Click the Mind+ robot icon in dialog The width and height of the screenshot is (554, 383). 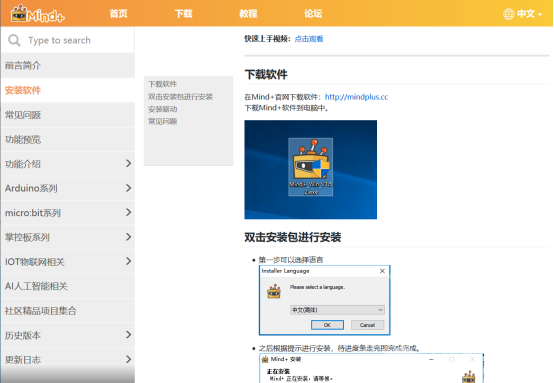tap(274, 291)
